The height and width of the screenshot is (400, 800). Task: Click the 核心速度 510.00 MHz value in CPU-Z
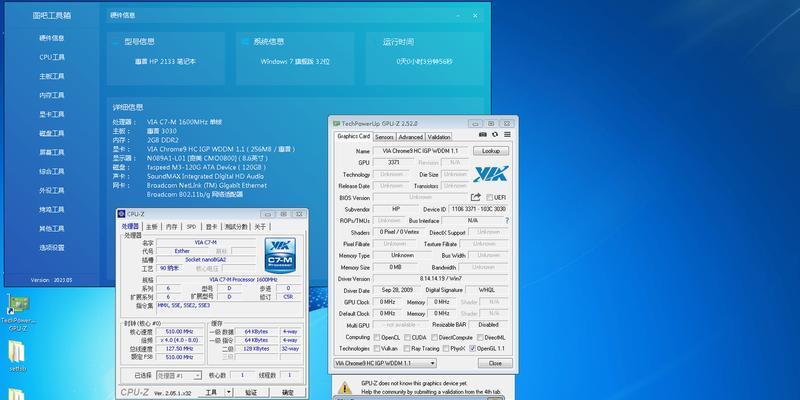click(x=180, y=332)
